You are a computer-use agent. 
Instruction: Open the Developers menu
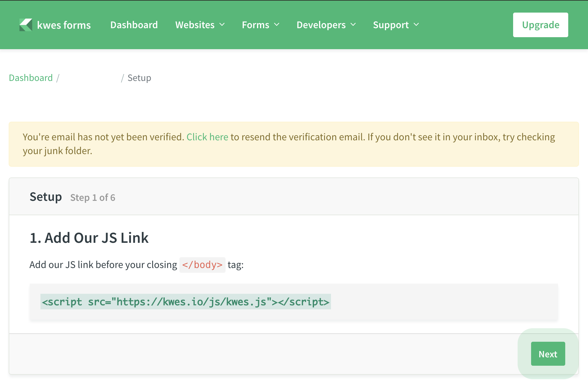[x=326, y=25]
